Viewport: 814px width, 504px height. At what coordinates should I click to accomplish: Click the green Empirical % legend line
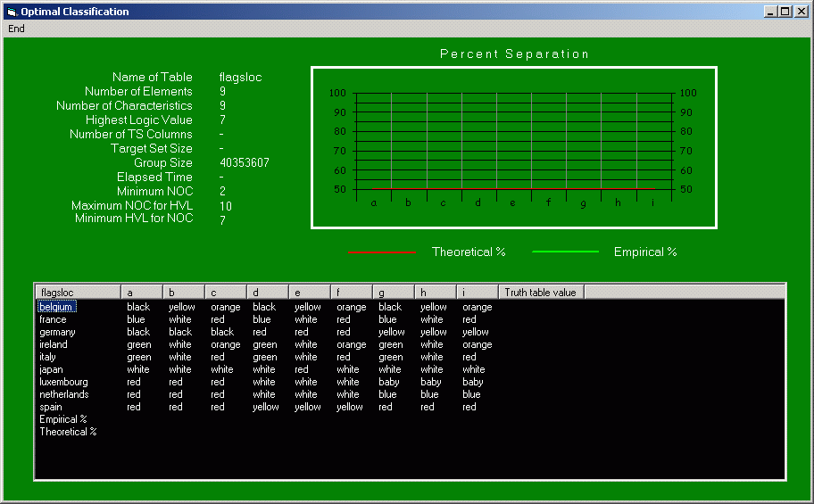(x=565, y=252)
